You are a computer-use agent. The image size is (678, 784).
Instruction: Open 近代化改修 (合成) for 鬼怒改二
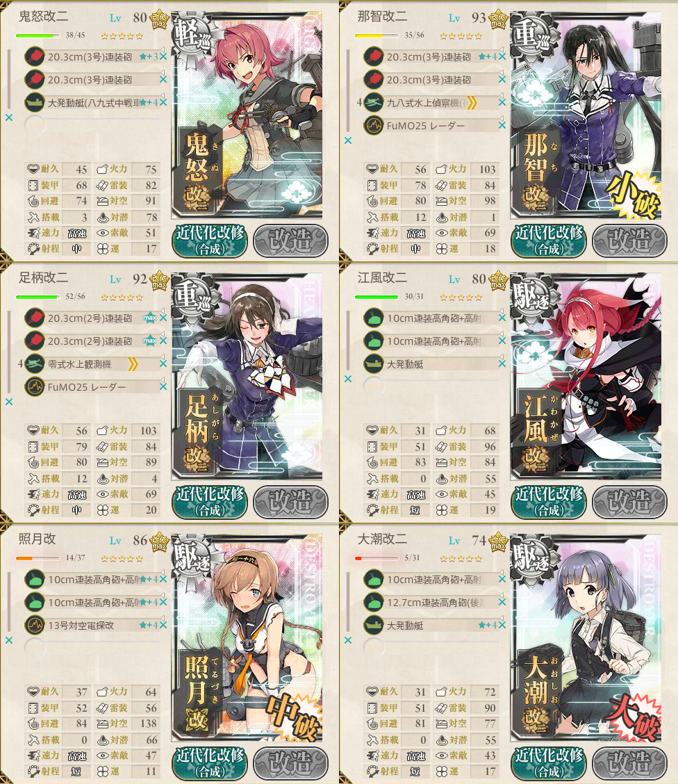coord(210,240)
